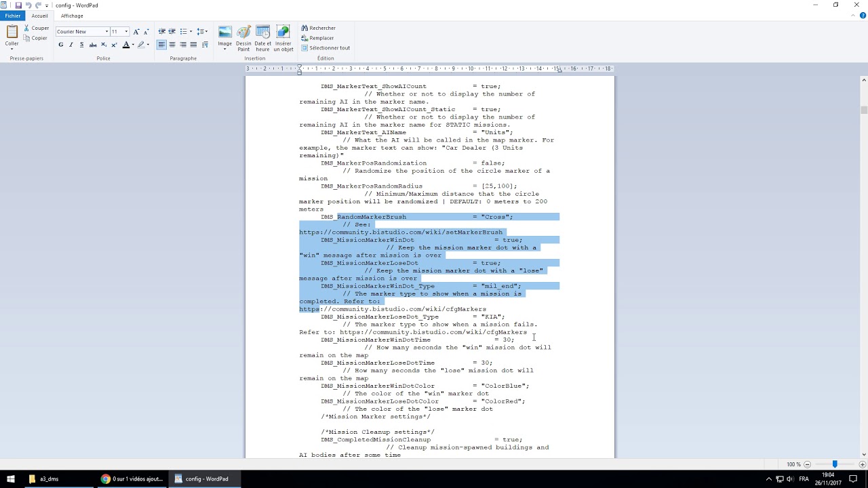Click in the DMS_MissionMarkerWinDotColor line

425,386
